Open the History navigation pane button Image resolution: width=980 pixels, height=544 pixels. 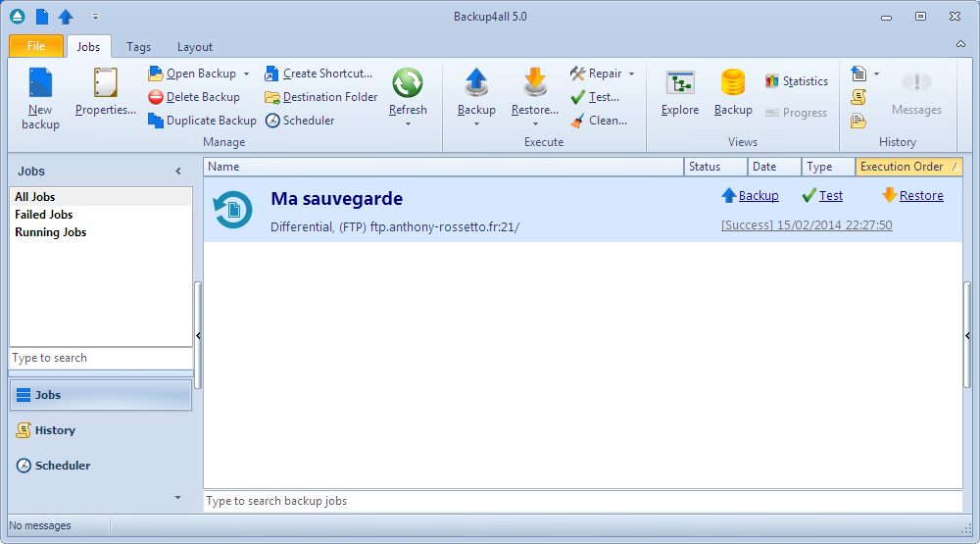coord(101,430)
